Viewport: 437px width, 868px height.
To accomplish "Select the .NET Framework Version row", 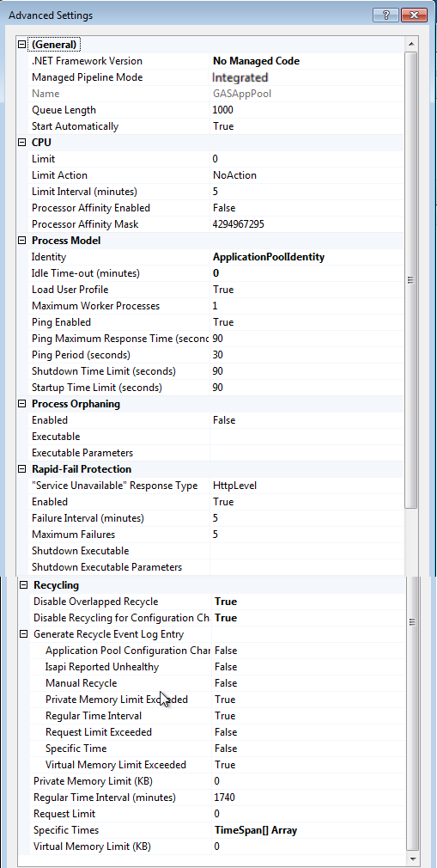I will coord(216,61).
